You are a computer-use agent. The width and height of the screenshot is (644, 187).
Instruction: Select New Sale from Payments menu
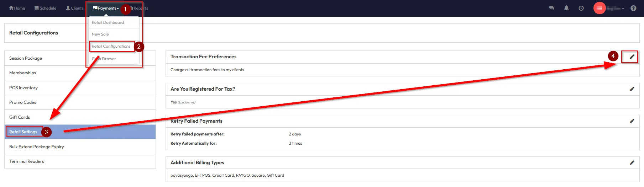point(100,34)
